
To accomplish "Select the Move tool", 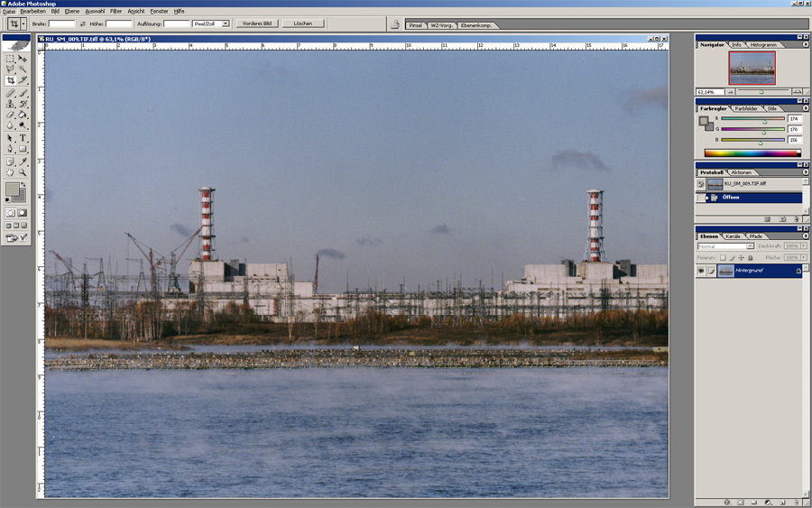I will click(x=23, y=59).
